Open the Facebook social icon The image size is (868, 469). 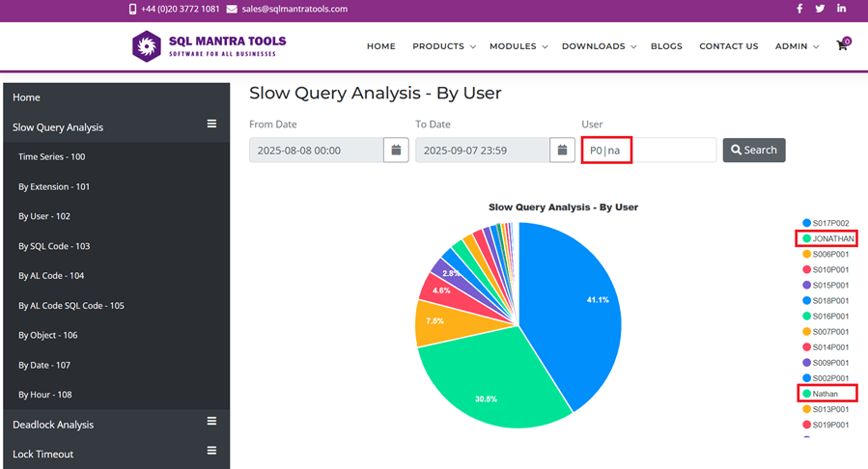[x=799, y=9]
